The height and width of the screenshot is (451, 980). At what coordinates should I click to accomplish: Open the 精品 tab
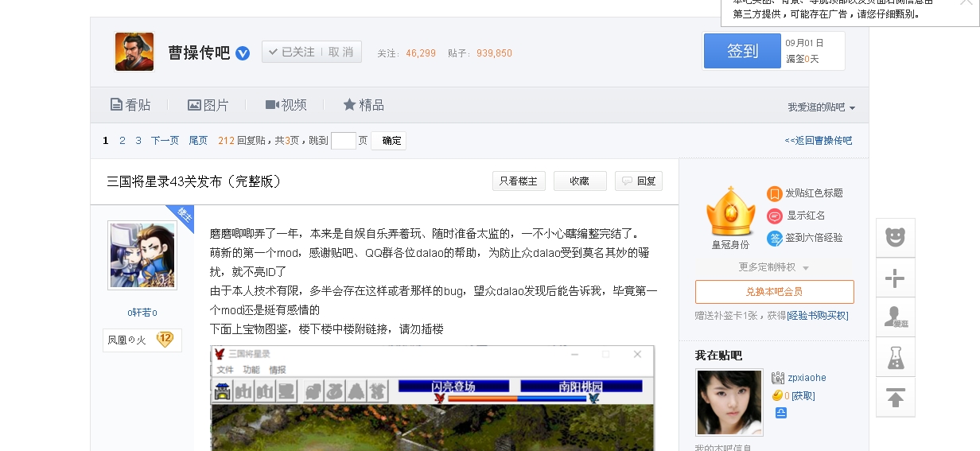[364, 105]
